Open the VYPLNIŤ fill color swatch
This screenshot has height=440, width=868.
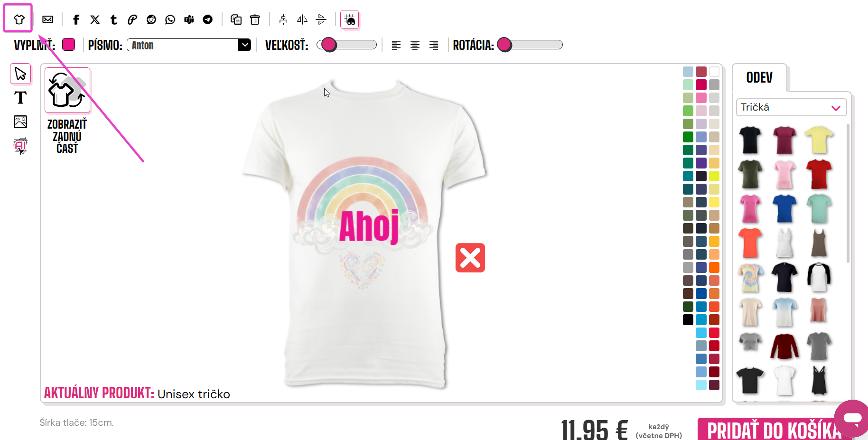(x=69, y=45)
